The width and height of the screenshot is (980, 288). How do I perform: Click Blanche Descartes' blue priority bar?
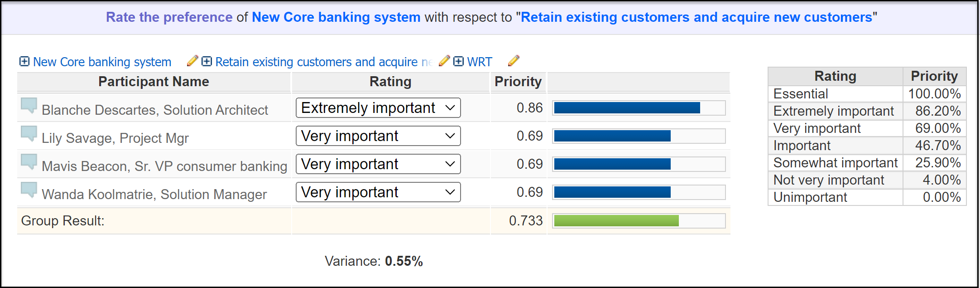tap(627, 108)
